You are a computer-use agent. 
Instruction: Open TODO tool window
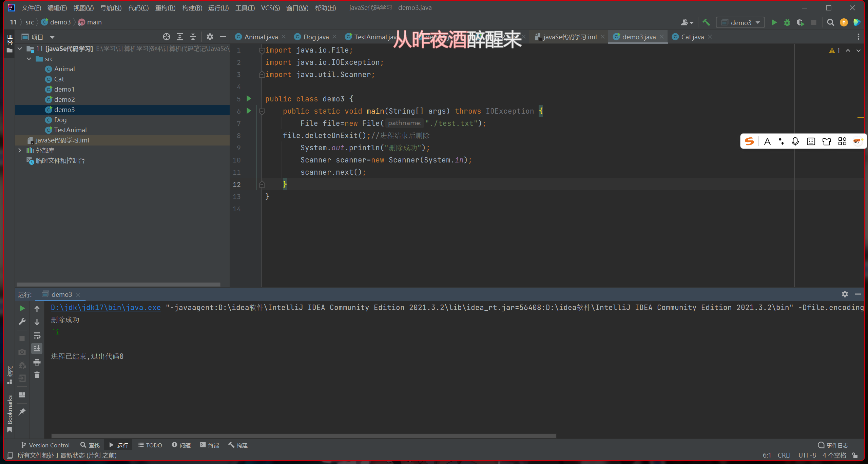[x=150, y=445]
